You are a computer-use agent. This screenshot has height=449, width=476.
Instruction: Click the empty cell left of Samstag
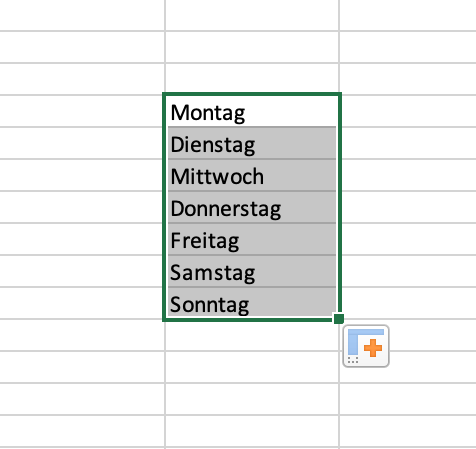tap(82, 271)
